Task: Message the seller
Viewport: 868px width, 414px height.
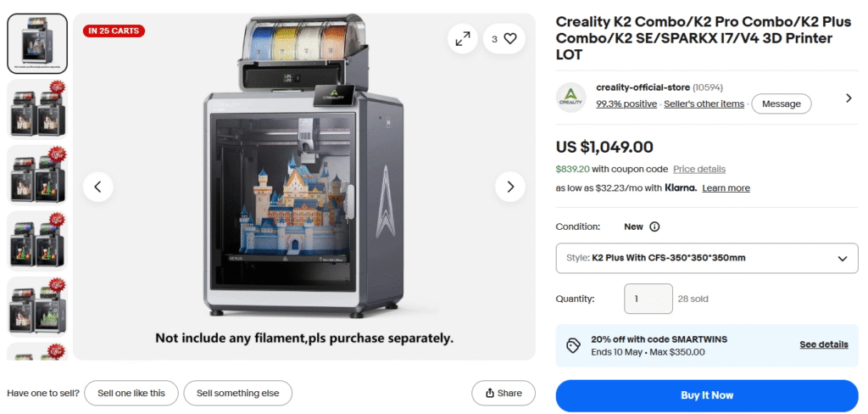Action: (x=781, y=103)
